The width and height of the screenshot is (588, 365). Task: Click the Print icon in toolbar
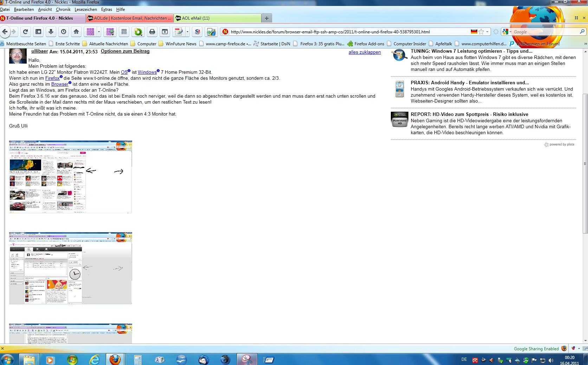click(x=152, y=32)
